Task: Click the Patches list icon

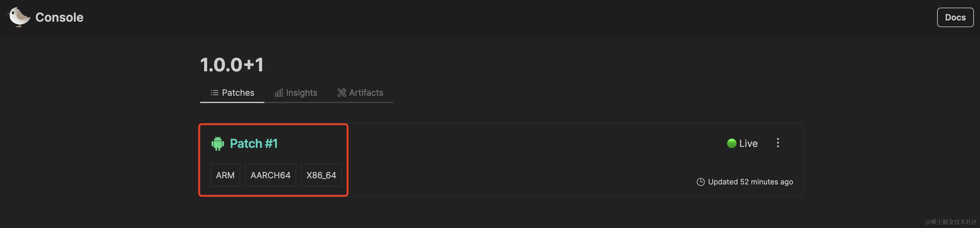Action: click(215, 93)
